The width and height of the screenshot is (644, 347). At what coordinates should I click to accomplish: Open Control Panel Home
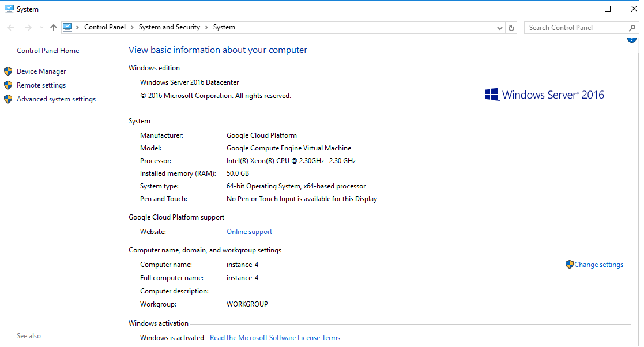pyautogui.click(x=48, y=51)
